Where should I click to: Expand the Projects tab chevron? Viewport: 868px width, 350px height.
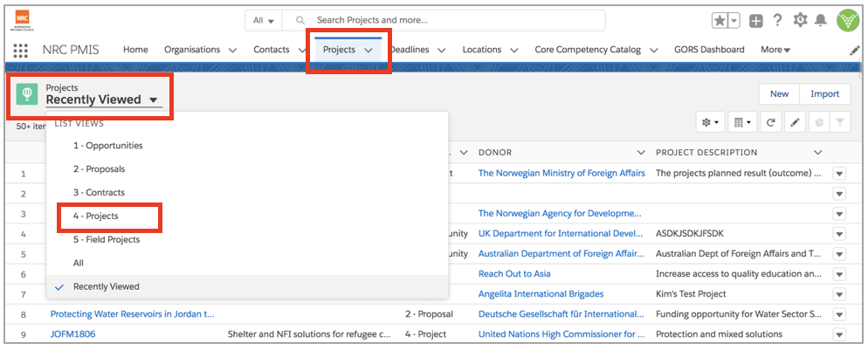[369, 51]
